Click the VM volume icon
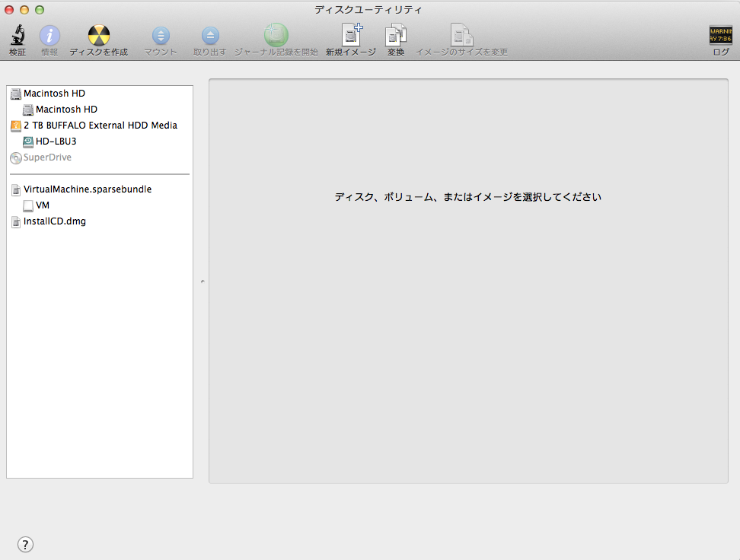 (28, 205)
